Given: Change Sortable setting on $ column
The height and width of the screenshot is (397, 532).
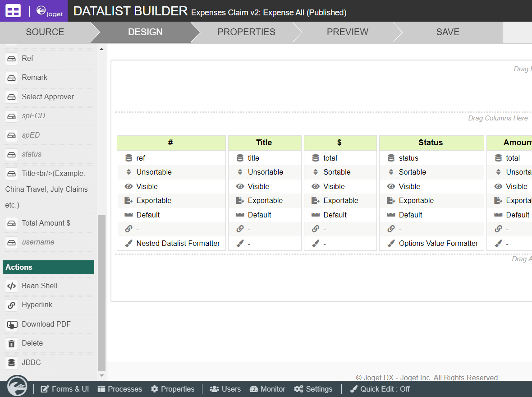Looking at the screenshot, I should [336, 172].
